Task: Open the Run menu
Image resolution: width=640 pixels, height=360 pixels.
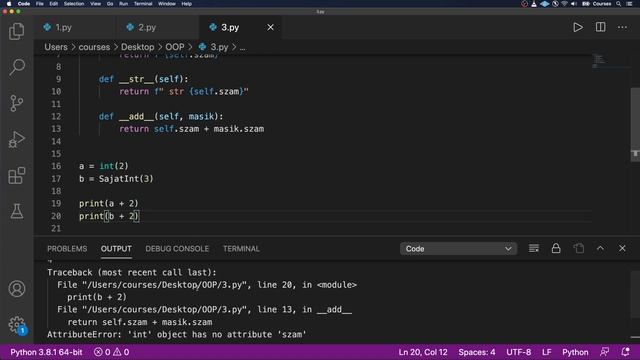Action: [x=124, y=4]
